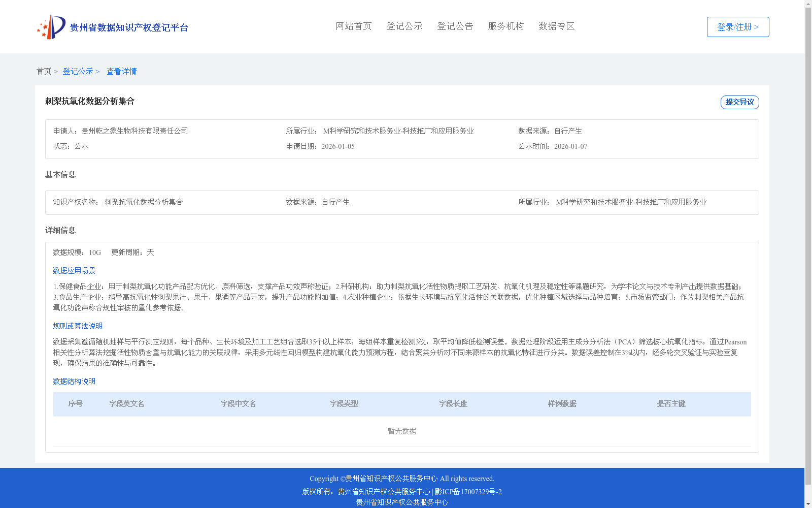Click the 状态：公示 text
This screenshot has width=812, height=508.
[x=71, y=146]
